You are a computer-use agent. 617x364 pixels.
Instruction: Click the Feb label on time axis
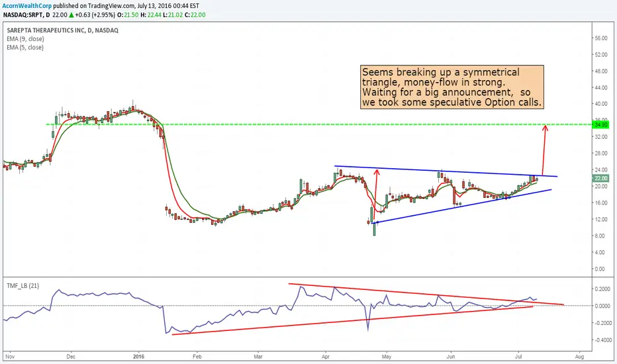coord(197,357)
